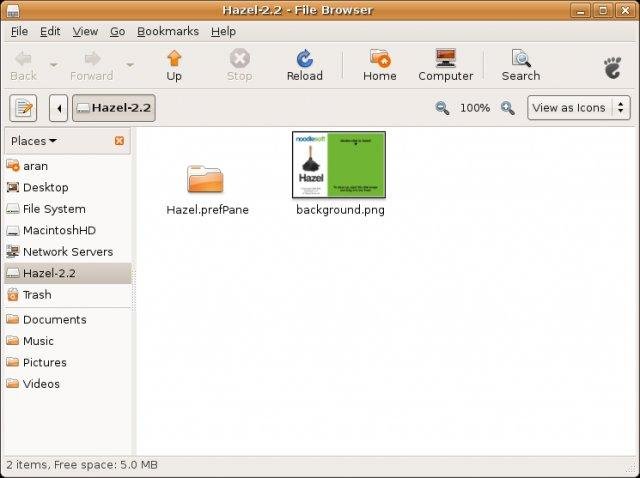Click the background.png file name label
The image size is (640, 478).
pos(340,210)
